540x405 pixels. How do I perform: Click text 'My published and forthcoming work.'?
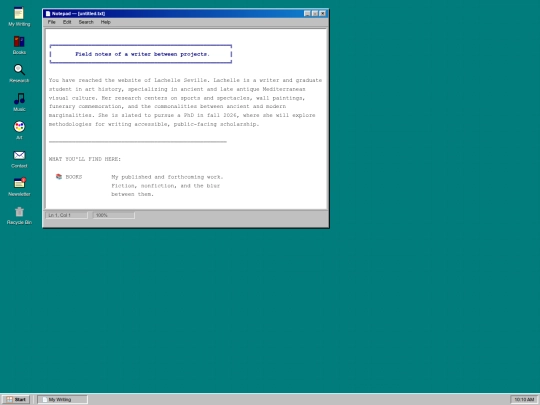tap(167, 177)
